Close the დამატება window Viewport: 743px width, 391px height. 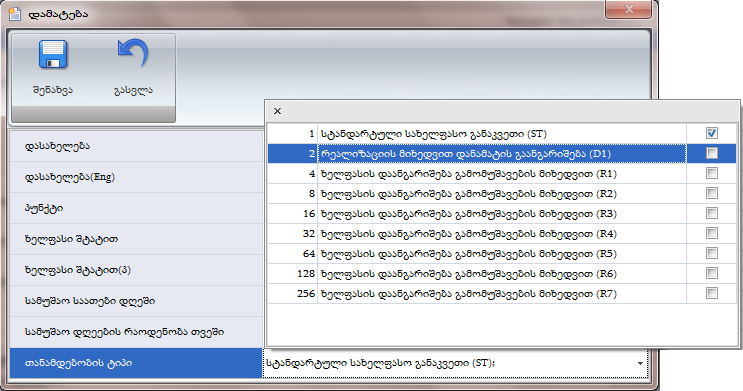click(628, 9)
